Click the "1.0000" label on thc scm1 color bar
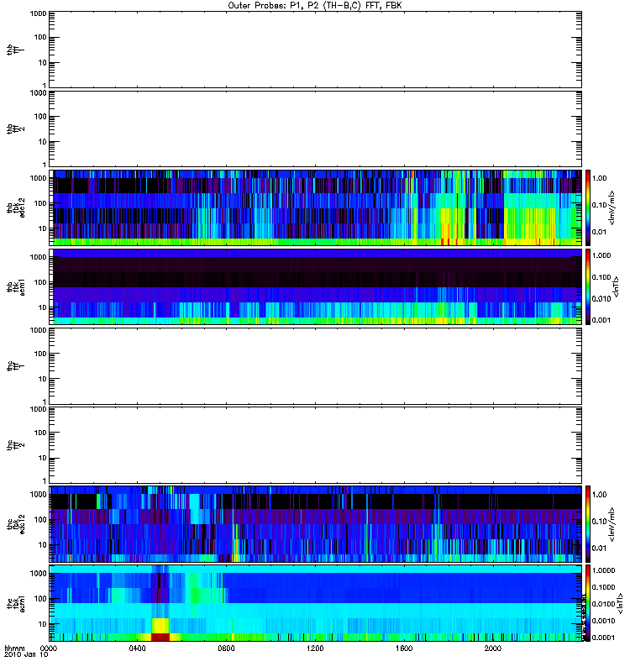The height and width of the screenshot is (672, 630). coord(603,570)
